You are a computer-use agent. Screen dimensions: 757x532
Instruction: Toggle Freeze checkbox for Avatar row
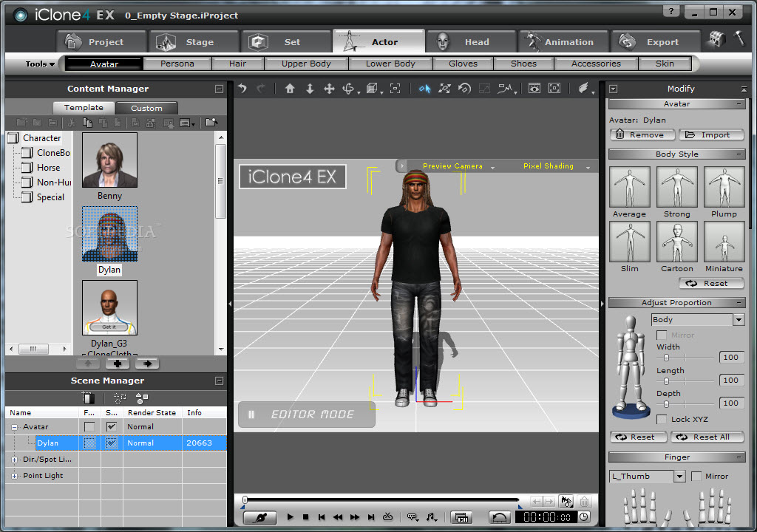[89, 427]
